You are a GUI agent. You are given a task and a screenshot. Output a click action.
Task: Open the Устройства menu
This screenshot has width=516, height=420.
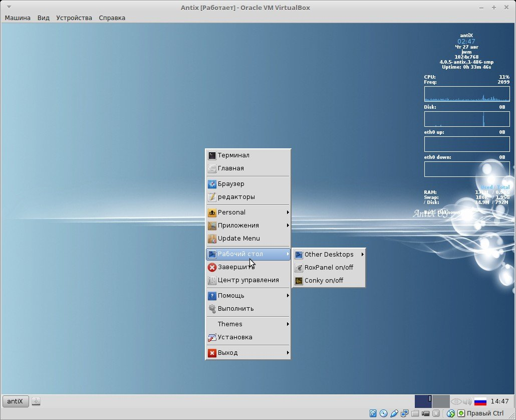[x=74, y=18]
